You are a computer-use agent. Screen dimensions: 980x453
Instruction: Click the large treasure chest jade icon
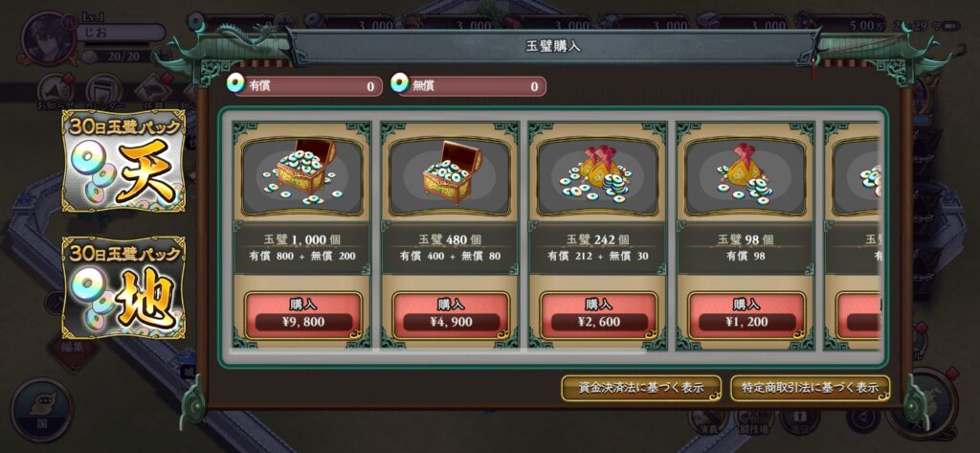302,176
